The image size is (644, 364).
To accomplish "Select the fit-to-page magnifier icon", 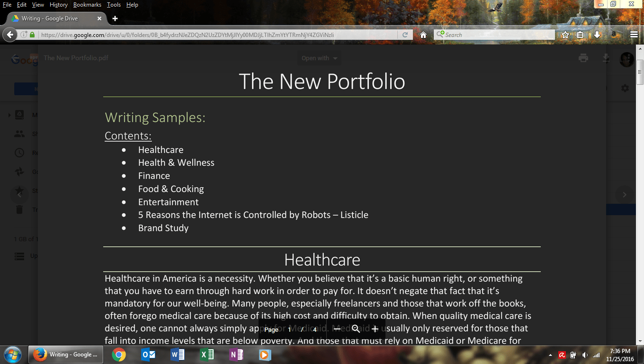I will [356, 328].
